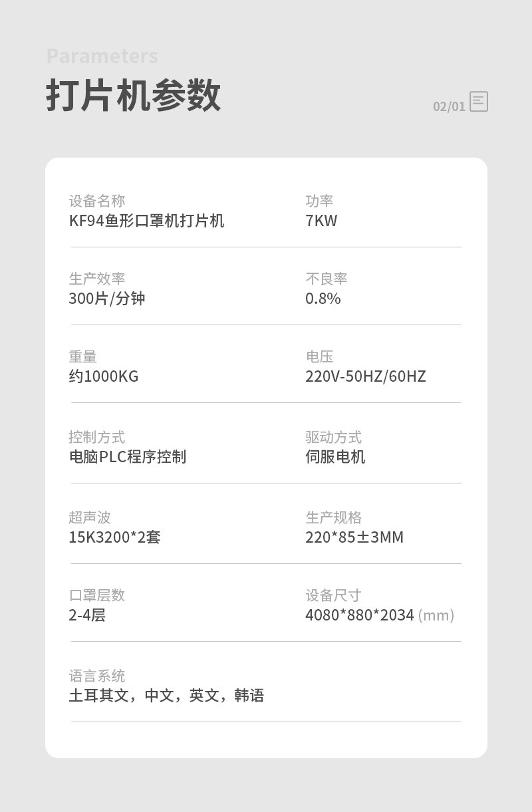Click the document icon beside 02/01

tap(479, 102)
